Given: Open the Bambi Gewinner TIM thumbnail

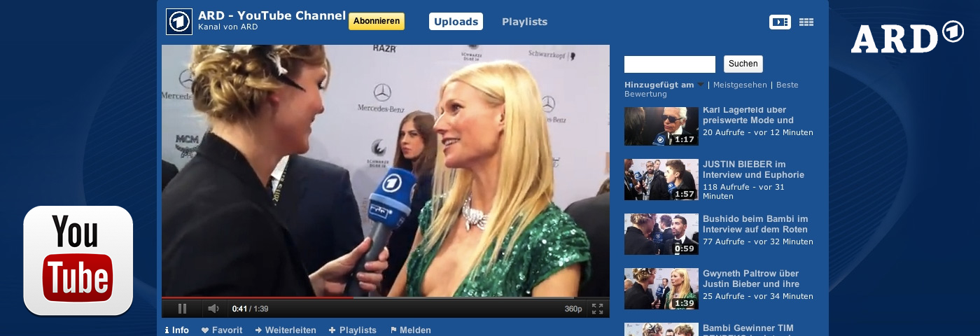Looking at the screenshot, I should coord(661,329).
